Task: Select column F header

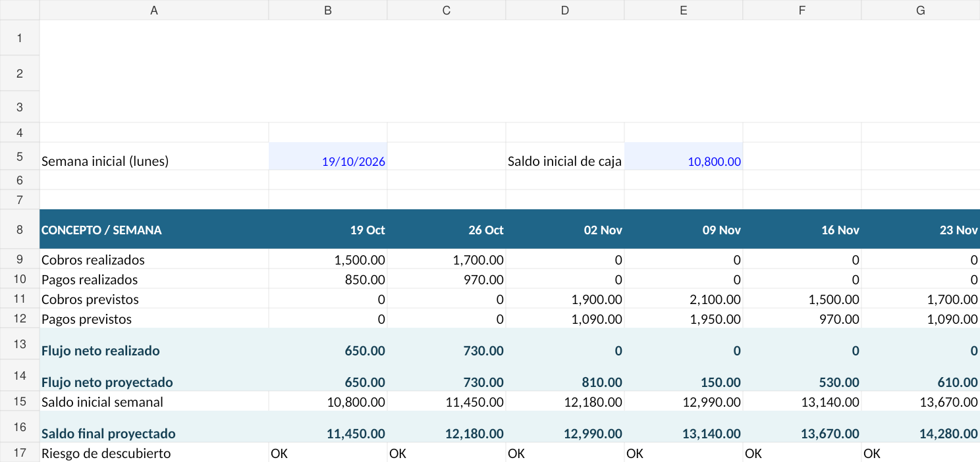Action: coord(802,10)
